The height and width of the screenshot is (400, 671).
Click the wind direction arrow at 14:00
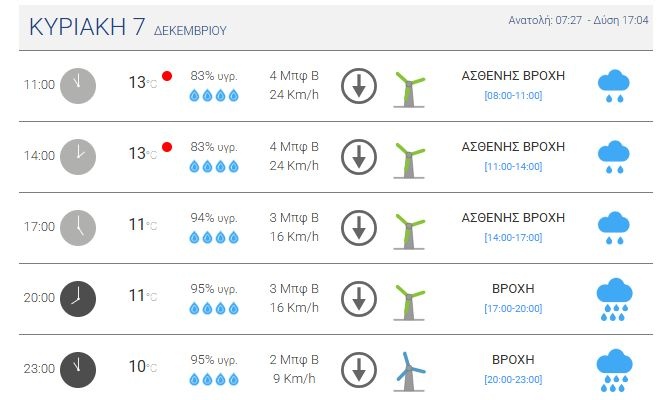point(358,157)
